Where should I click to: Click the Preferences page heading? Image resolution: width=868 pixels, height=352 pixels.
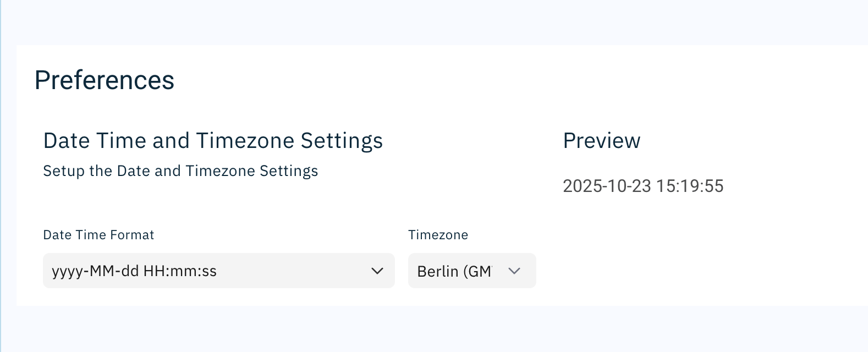pyautogui.click(x=105, y=80)
